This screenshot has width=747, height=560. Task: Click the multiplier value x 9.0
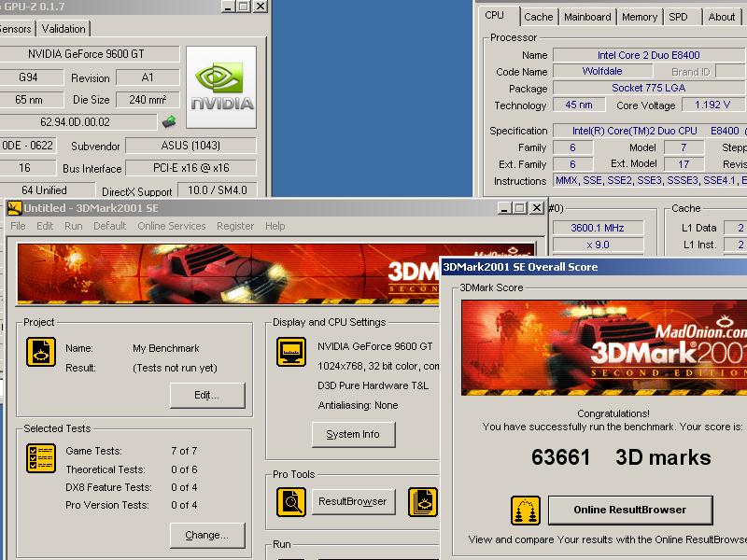[x=598, y=245]
